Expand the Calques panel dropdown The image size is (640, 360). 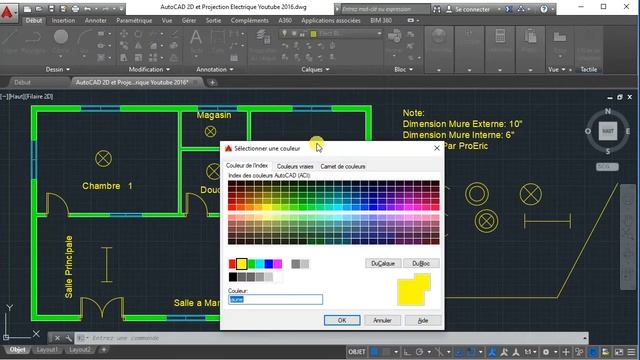click(315, 69)
